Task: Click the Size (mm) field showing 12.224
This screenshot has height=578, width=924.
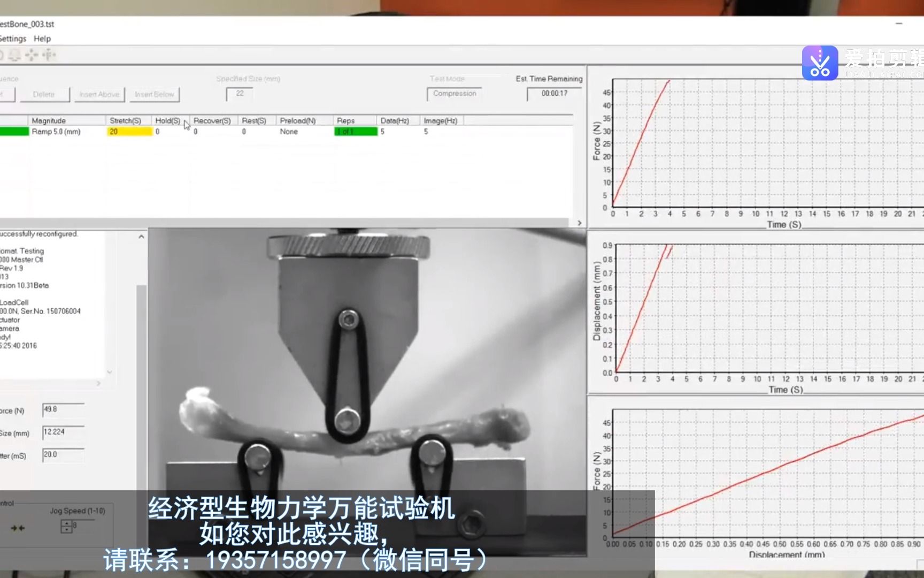Action: [x=63, y=432]
